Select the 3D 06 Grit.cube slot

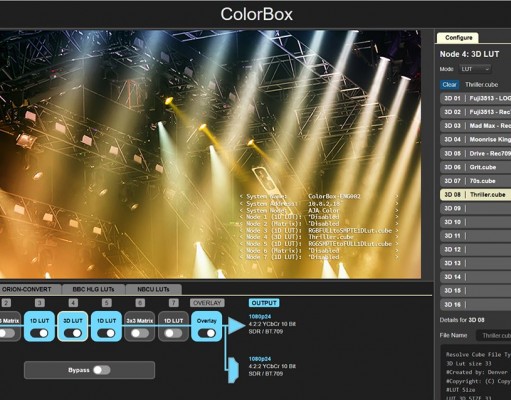pos(476,167)
